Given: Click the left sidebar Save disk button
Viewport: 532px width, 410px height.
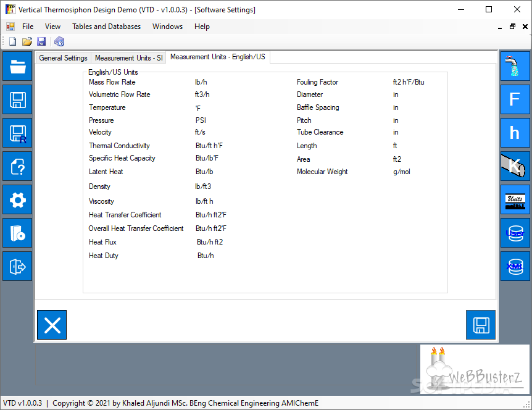Looking at the screenshot, I should (17, 99).
